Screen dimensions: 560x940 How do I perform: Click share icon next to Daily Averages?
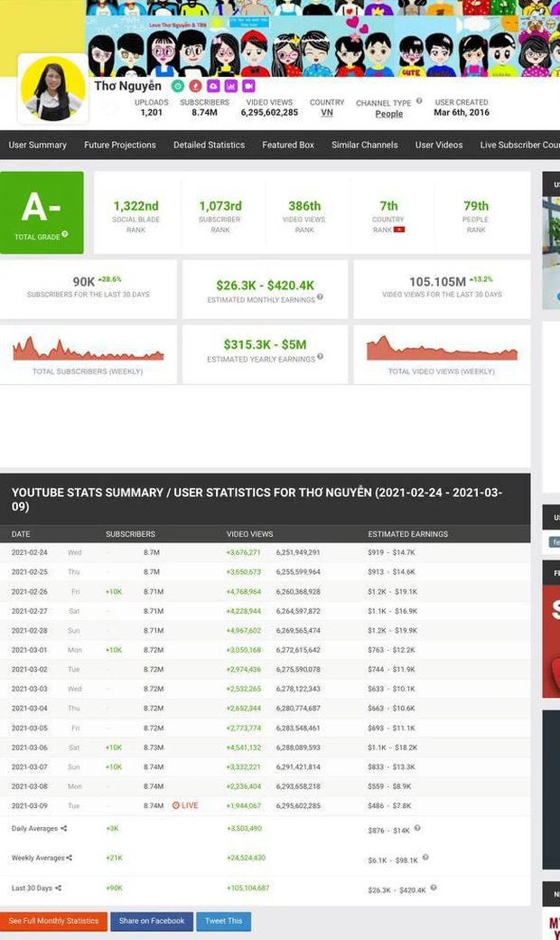click(x=64, y=829)
